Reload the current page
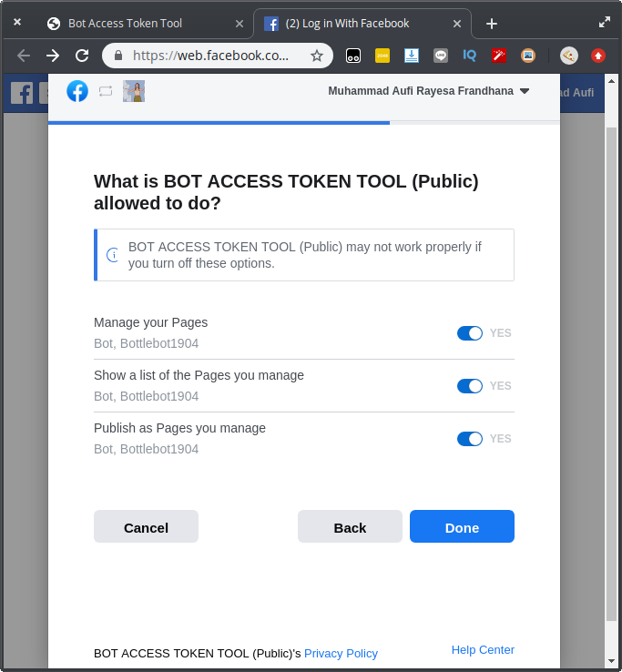622x672 pixels. coord(82,56)
